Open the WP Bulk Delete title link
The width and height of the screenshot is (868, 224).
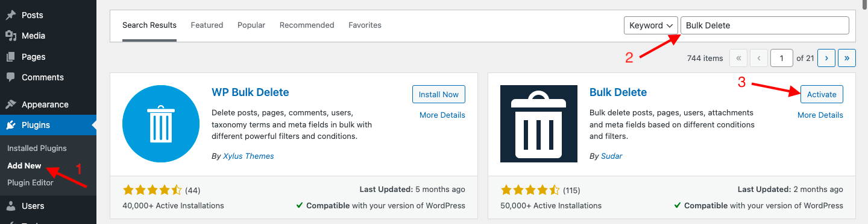(250, 92)
